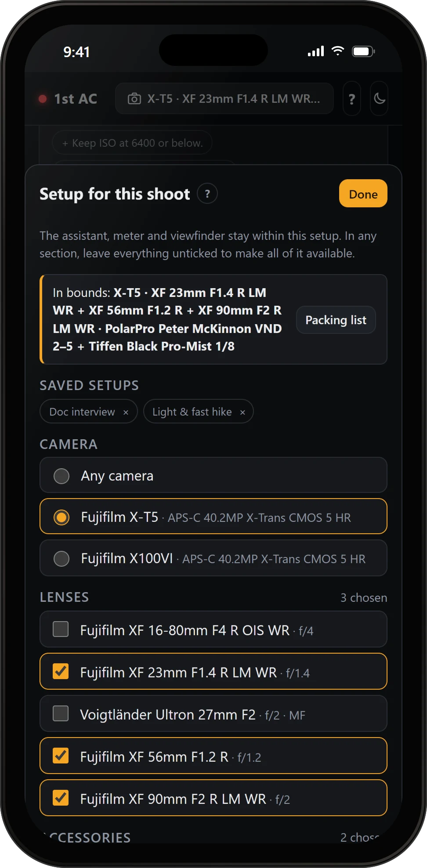Select the Any camera radio option
This screenshot has height=868, width=427.
point(213,475)
